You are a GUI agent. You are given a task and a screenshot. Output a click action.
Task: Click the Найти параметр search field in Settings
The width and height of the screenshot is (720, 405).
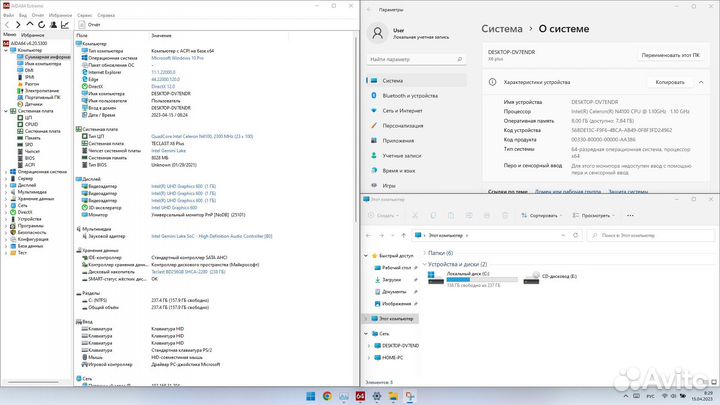coord(416,59)
